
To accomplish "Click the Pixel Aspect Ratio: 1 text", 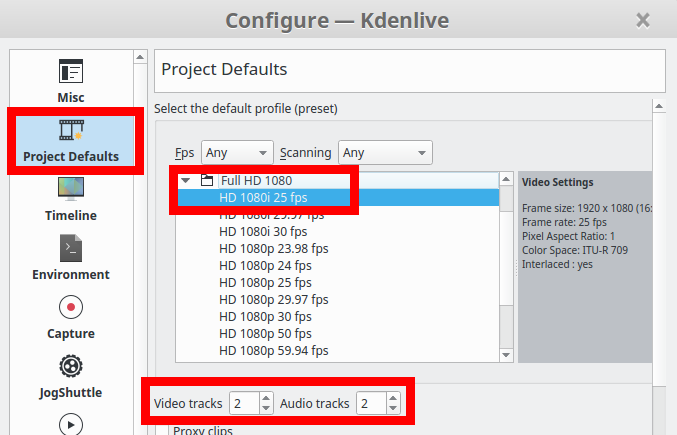I will [x=568, y=236].
